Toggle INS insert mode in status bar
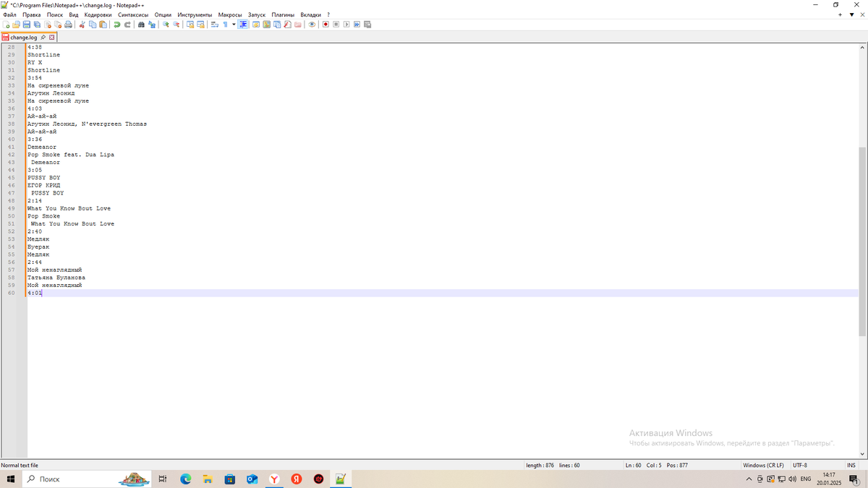This screenshot has height=488, width=868. pos(851,466)
